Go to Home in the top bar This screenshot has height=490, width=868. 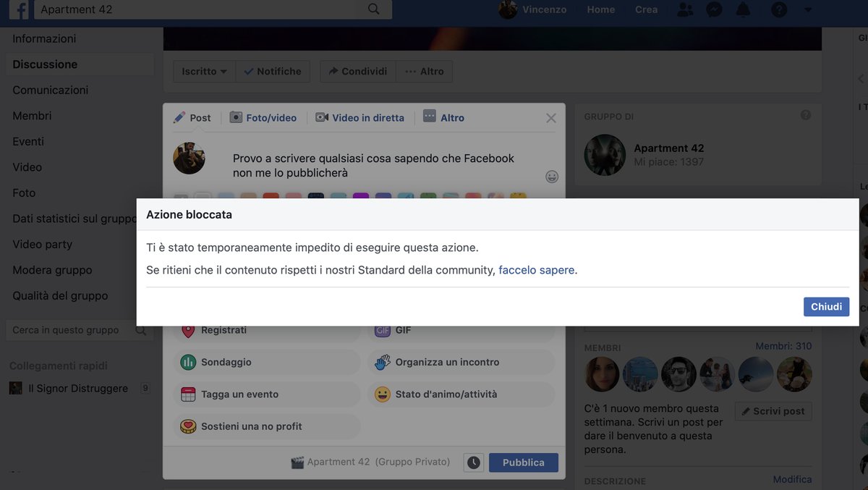click(601, 9)
